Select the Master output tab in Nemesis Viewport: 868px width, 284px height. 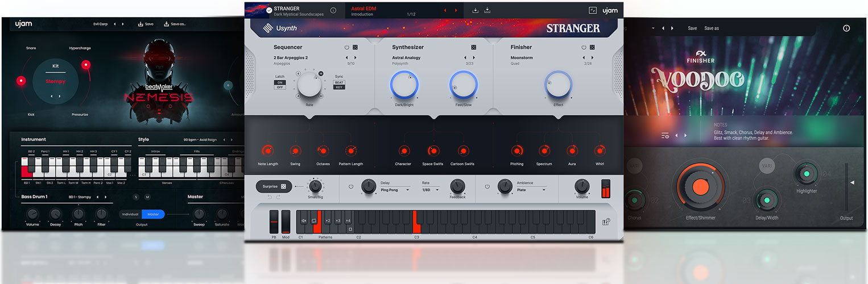(153, 214)
